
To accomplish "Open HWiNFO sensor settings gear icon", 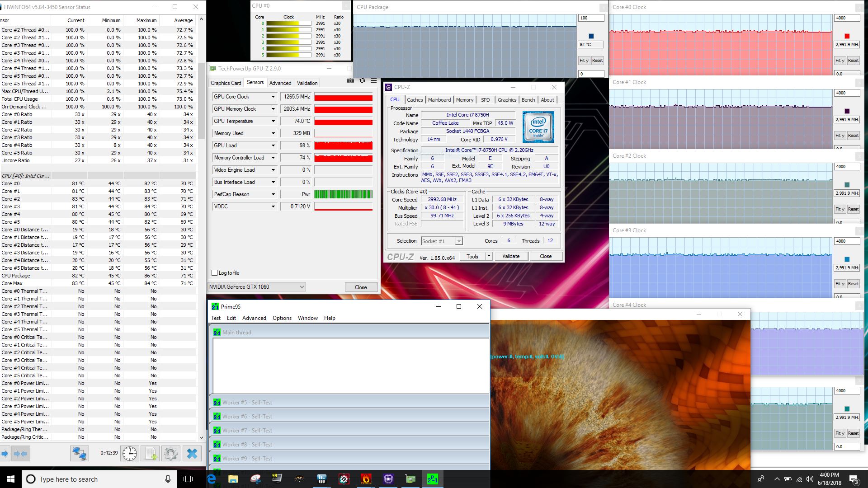I will (171, 453).
